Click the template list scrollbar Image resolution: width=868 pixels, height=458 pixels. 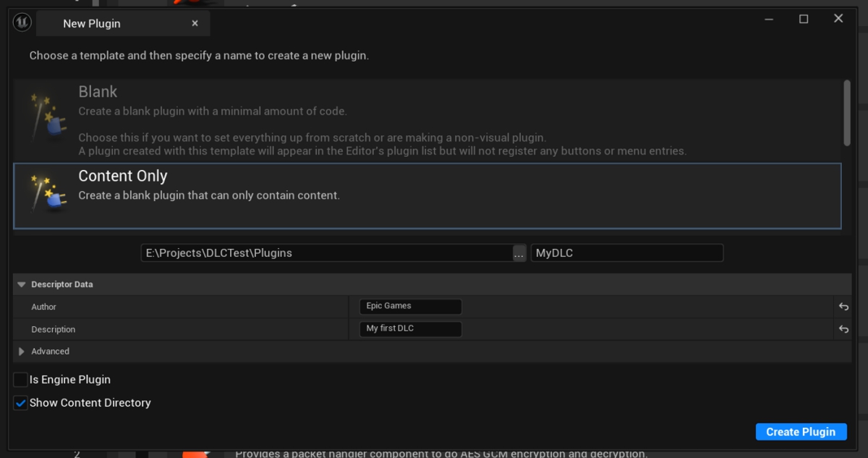(x=847, y=112)
